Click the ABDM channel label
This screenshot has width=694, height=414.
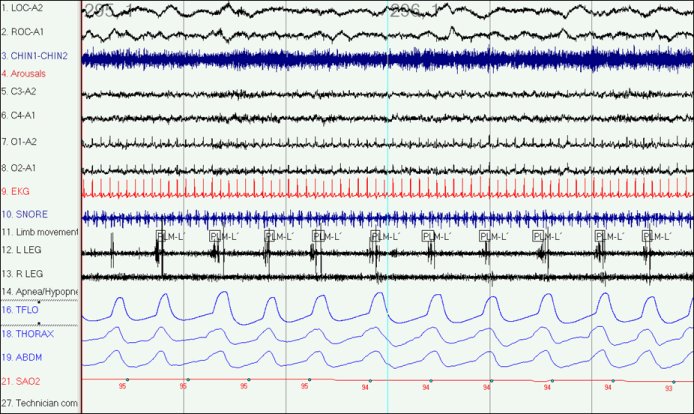tap(22, 356)
